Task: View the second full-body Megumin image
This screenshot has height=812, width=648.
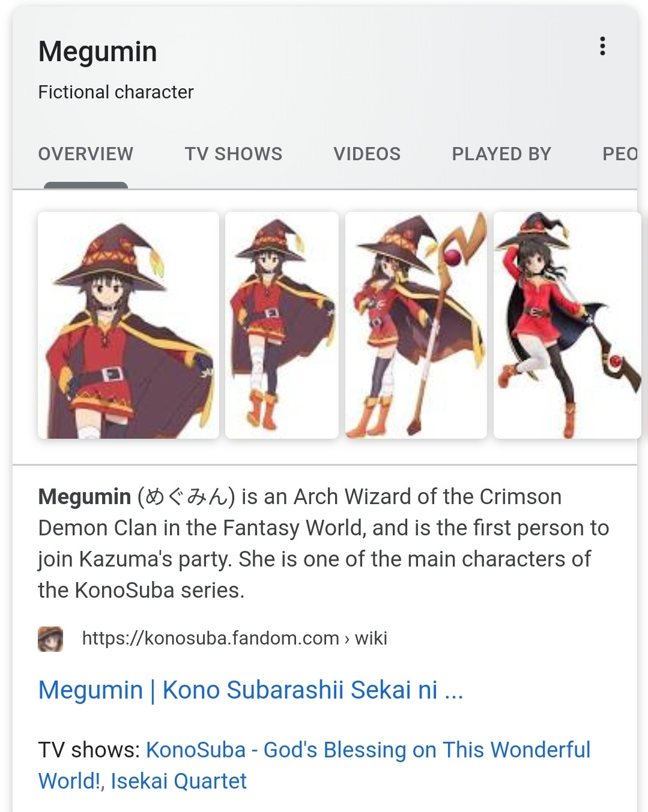Action: (x=282, y=324)
